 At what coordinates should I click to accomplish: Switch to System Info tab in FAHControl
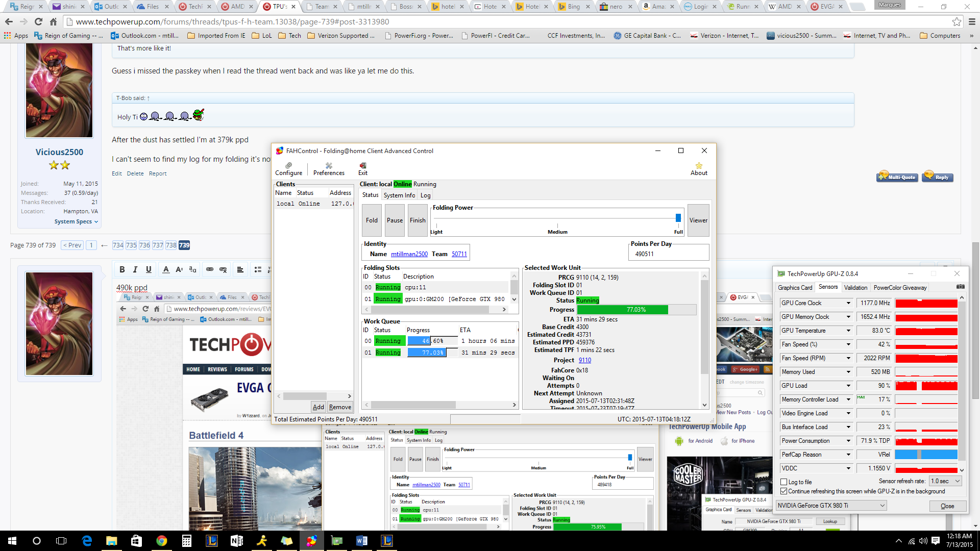pos(399,195)
